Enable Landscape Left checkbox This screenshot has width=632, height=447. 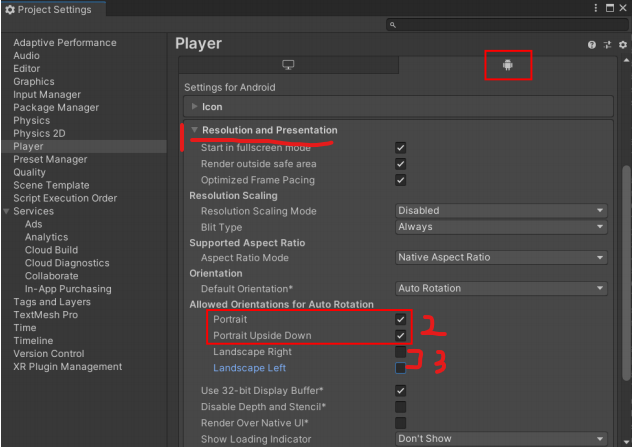pos(400,368)
